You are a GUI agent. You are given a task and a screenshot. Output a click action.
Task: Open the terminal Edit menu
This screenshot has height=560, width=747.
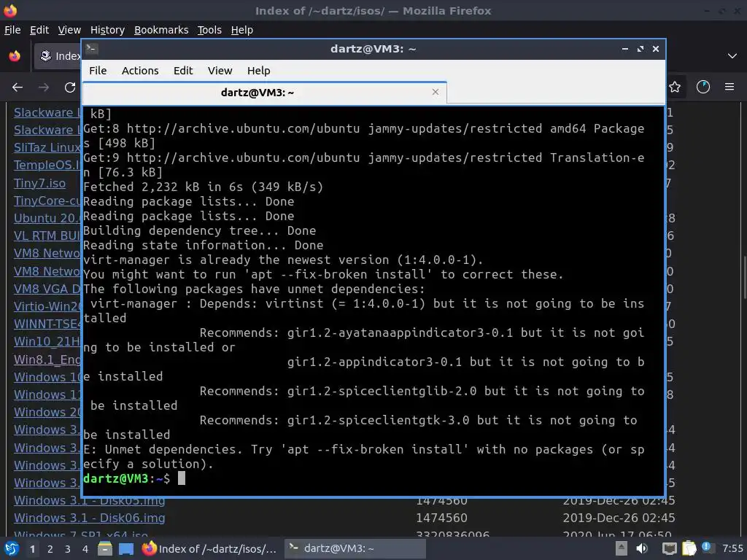click(183, 71)
